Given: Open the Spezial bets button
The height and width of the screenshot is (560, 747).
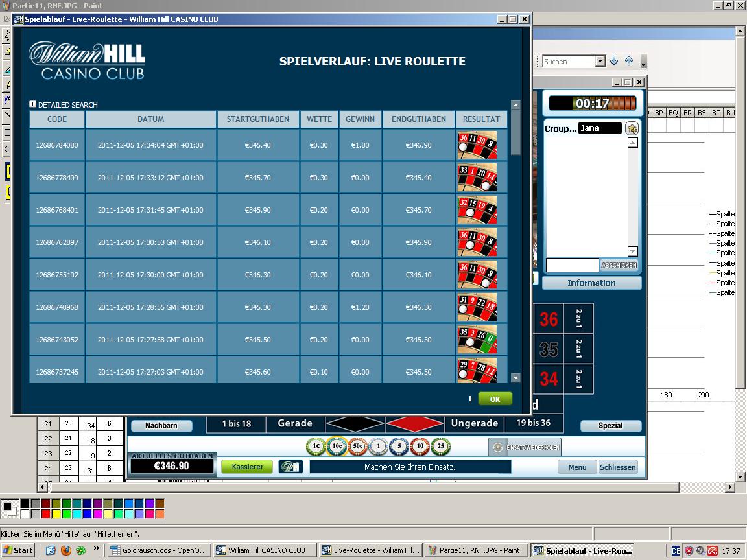Looking at the screenshot, I should [610, 426].
